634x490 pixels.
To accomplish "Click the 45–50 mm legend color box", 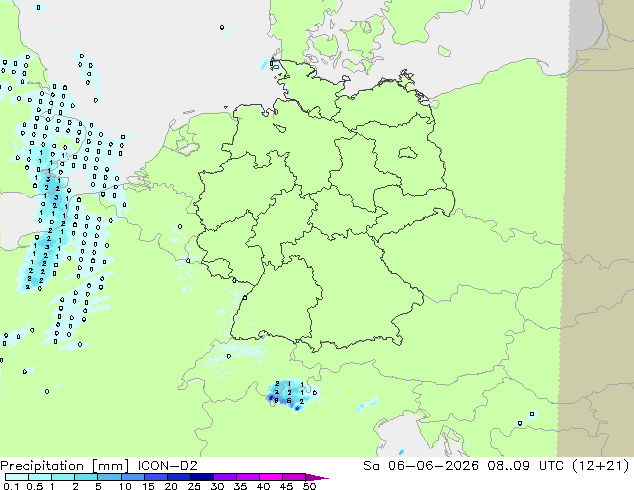I will click(x=294, y=477).
